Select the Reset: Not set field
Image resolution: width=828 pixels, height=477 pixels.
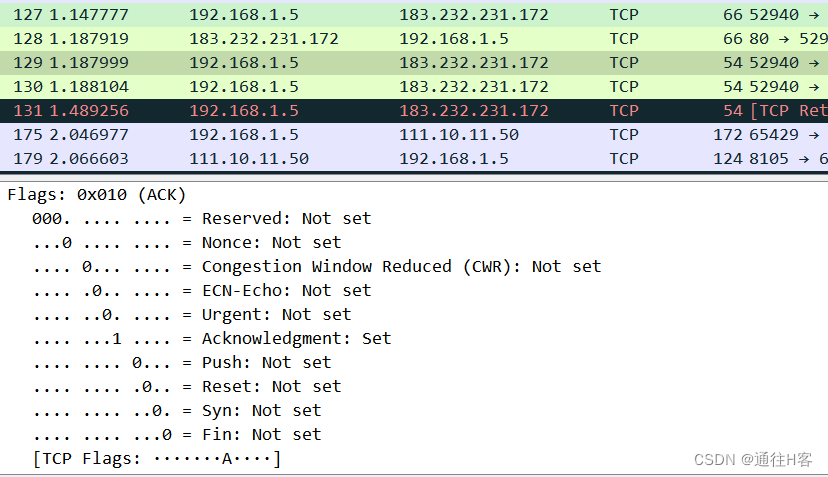tap(271, 386)
